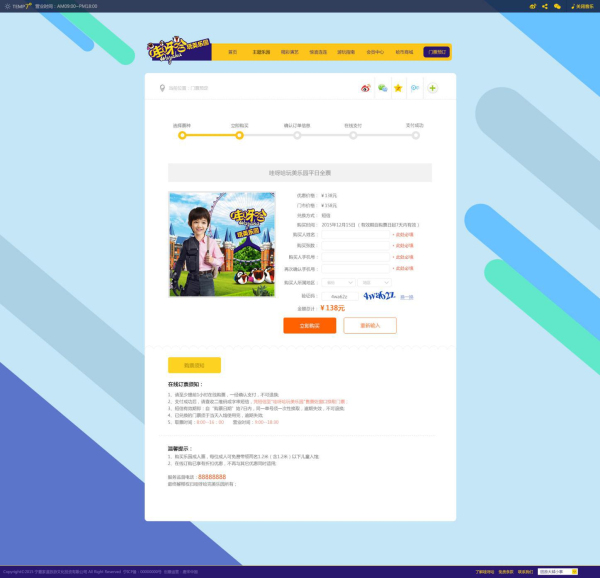The width and height of the screenshot is (600, 578).
Task: Click the captcha image to refresh
Action: coord(378,296)
